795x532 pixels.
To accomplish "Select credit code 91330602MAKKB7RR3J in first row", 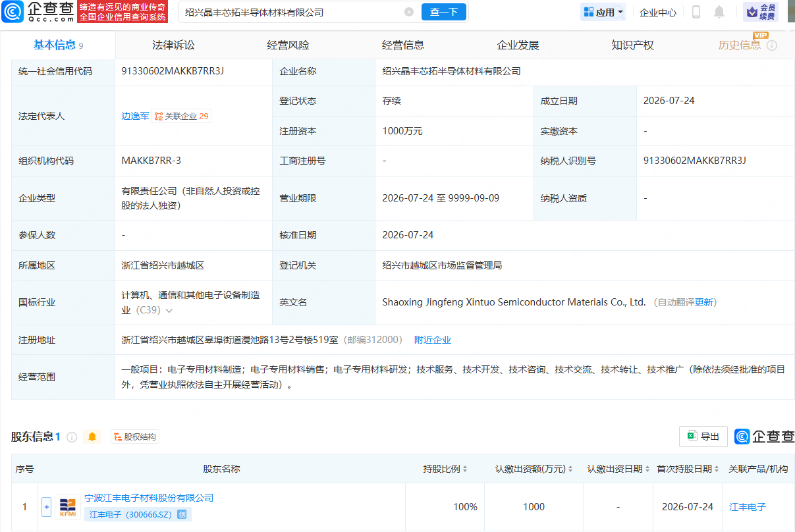I will [173, 71].
